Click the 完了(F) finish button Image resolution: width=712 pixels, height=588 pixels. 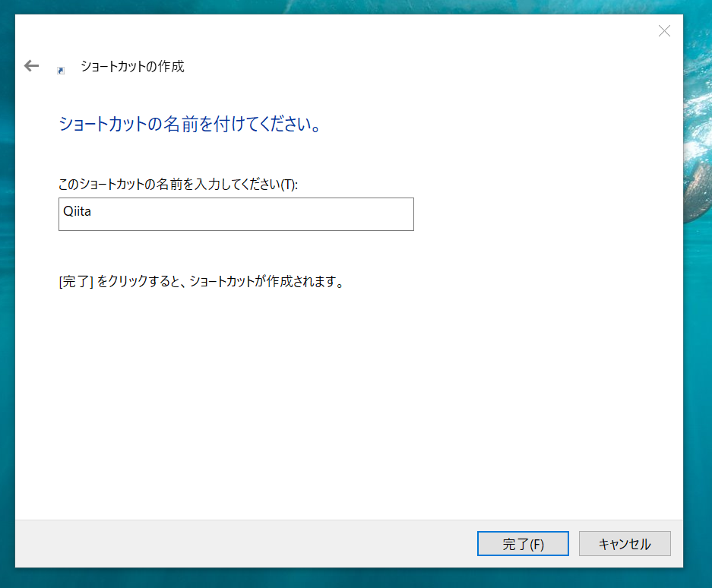tap(523, 543)
